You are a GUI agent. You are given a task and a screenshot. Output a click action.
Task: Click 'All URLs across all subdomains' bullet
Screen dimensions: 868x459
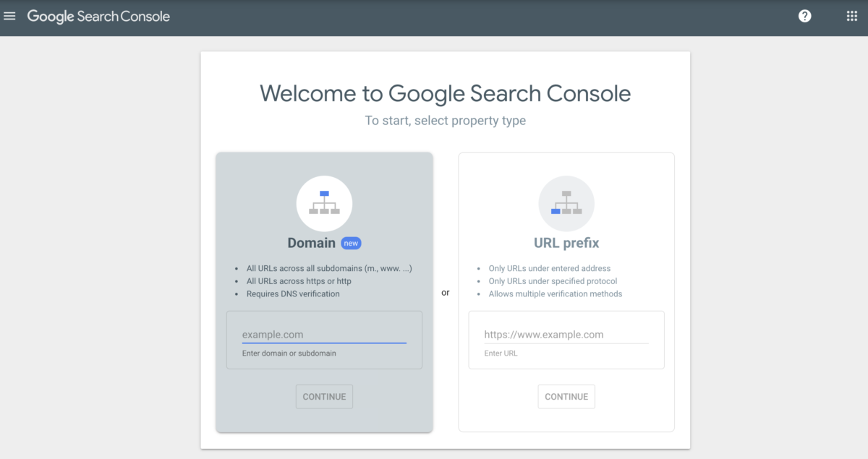coord(330,269)
